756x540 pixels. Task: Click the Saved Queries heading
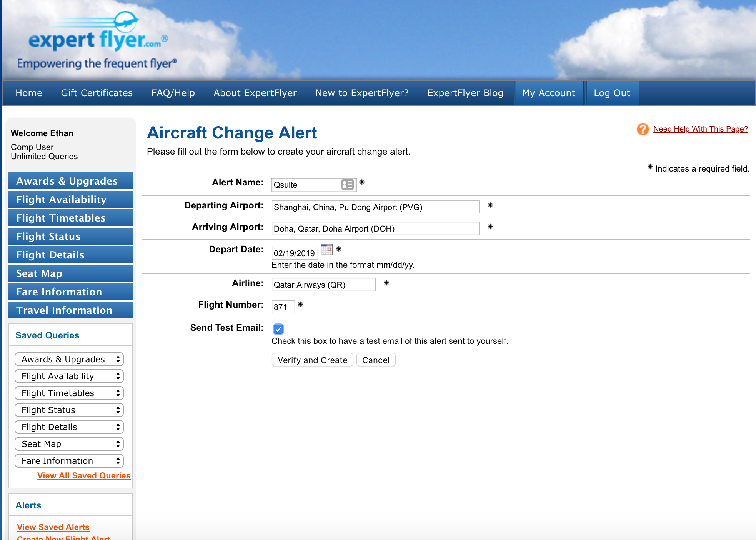tap(47, 335)
